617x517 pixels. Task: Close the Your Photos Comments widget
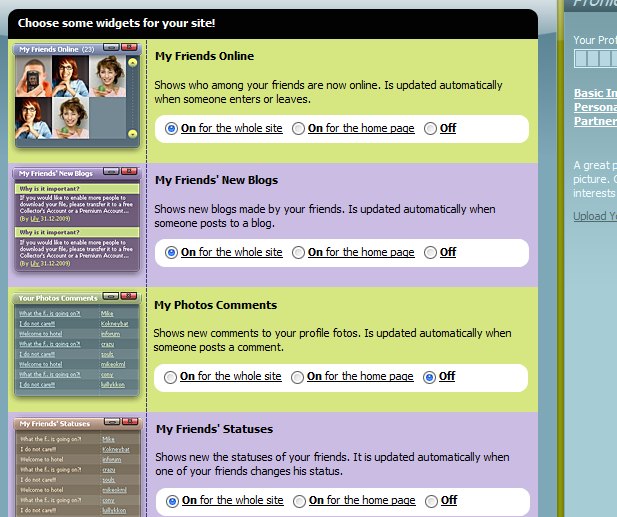click(x=129, y=297)
